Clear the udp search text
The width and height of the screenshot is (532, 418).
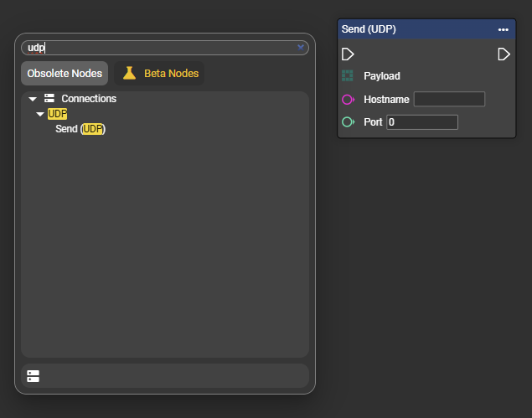[301, 48]
